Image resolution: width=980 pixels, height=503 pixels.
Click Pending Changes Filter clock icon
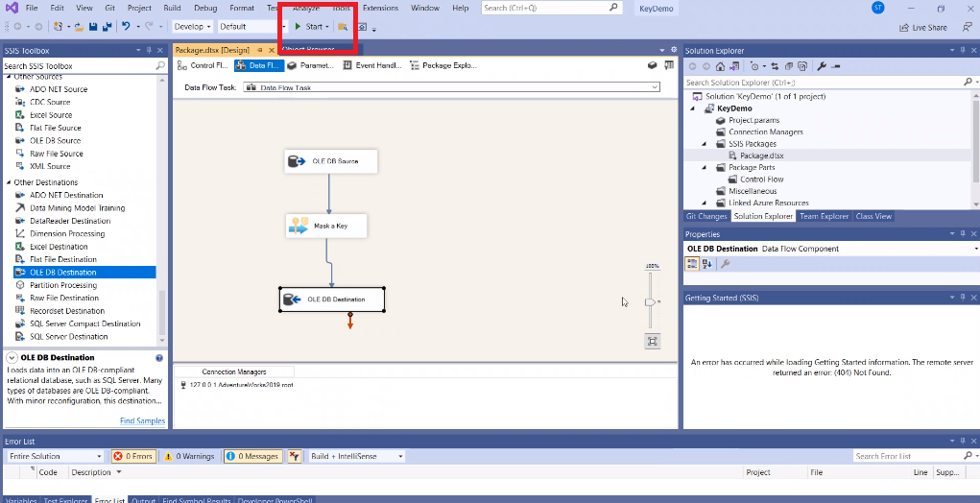(x=755, y=66)
